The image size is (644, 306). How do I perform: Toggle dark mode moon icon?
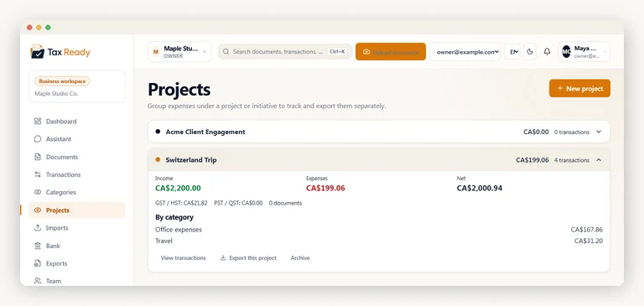point(530,52)
